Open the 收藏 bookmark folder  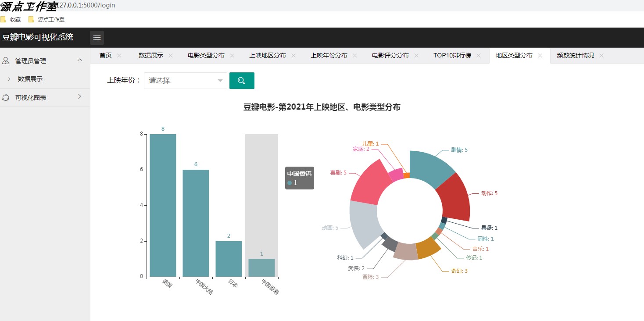[x=11, y=19]
